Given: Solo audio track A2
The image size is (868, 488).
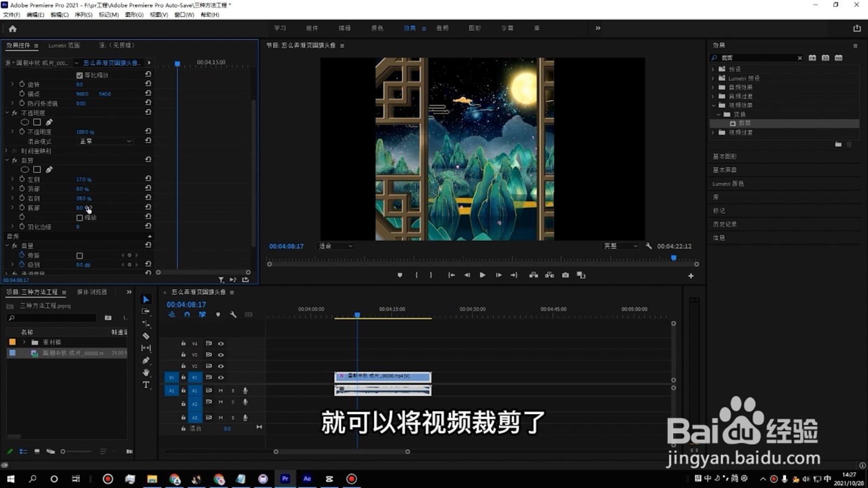Looking at the screenshot, I should pos(233,402).
